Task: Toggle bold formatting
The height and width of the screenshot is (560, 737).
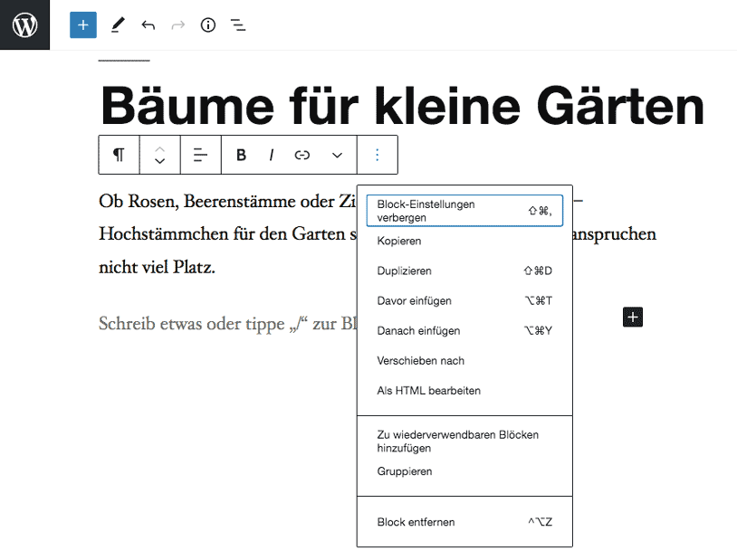Action: coord(241,155)
